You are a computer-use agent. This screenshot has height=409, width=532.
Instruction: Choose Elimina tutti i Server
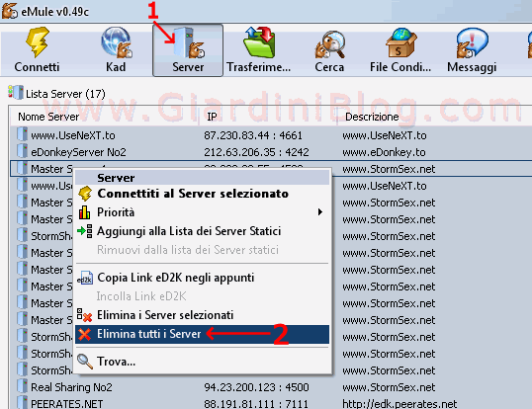point(202,334)
